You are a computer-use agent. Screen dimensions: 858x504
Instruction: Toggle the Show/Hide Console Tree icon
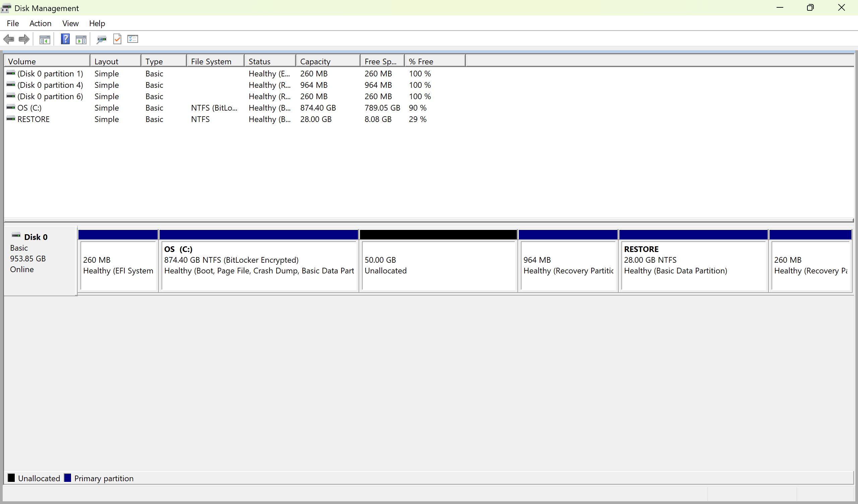click(45, 40)
